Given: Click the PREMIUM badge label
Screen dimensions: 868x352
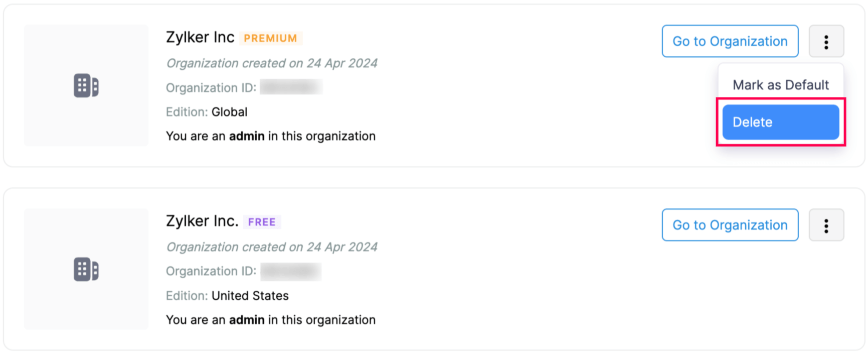Looking at the screenshot, I should coord(270,38).
